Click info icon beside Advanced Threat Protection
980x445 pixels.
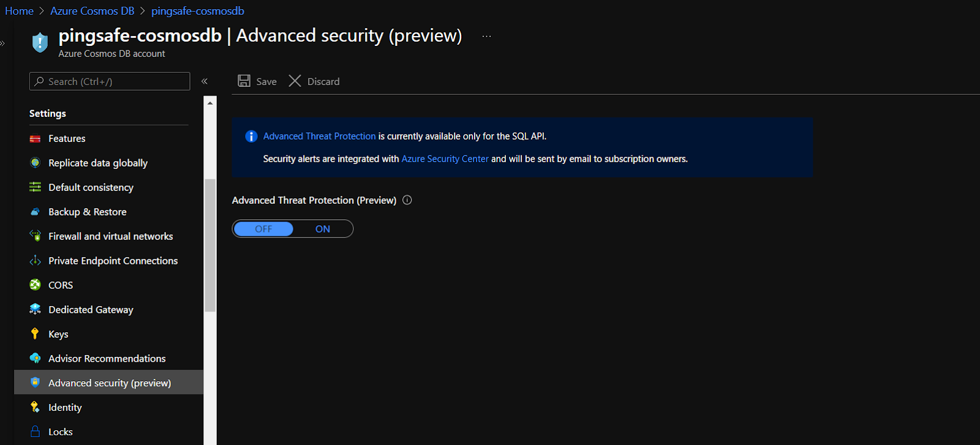pos(407,200)
